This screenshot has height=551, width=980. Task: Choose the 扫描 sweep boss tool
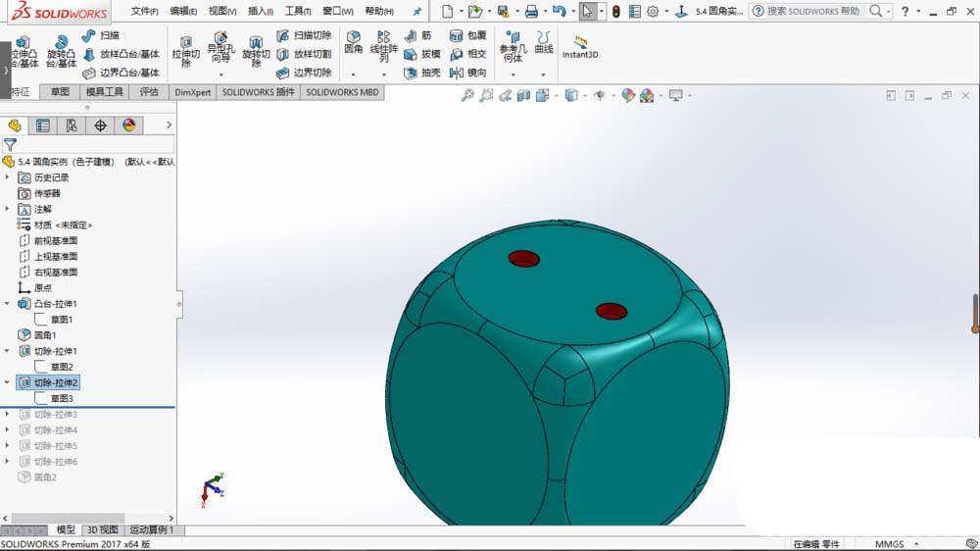pyautogui.click(x=101, y=35)
